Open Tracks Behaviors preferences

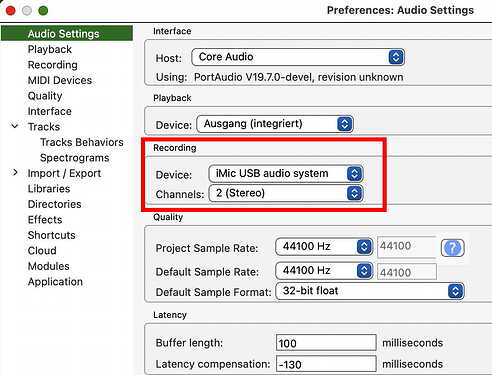pyautogui.click(x=82, y=142)
